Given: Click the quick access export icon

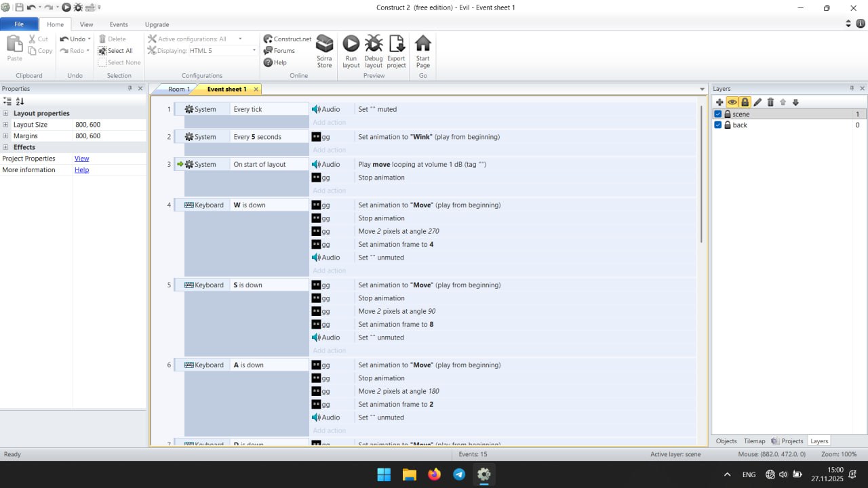Looking at the screenshot, I should (x=90, y=7).
